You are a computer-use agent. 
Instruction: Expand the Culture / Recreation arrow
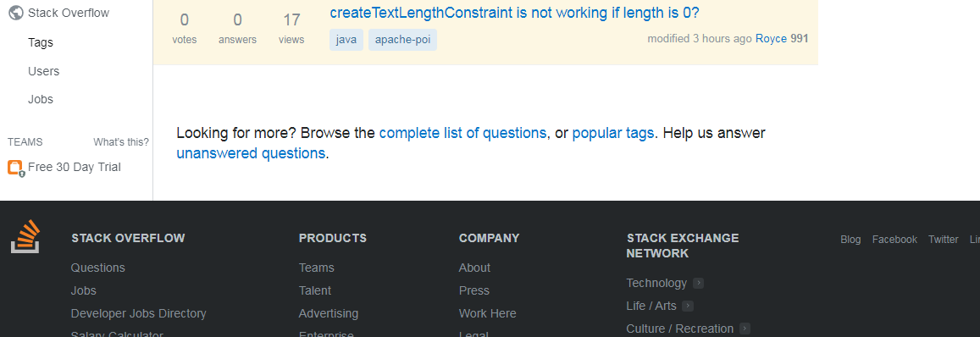pyautogui.click(x=745, y=329)
